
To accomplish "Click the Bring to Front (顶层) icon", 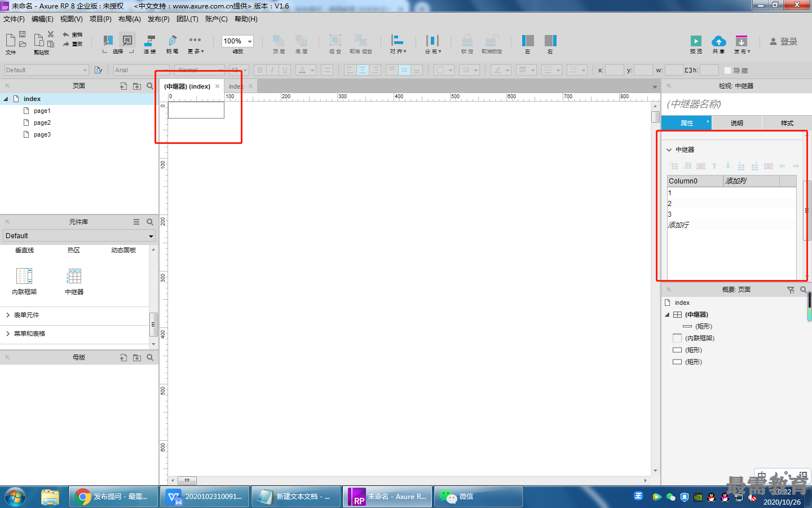I will 279,41.
